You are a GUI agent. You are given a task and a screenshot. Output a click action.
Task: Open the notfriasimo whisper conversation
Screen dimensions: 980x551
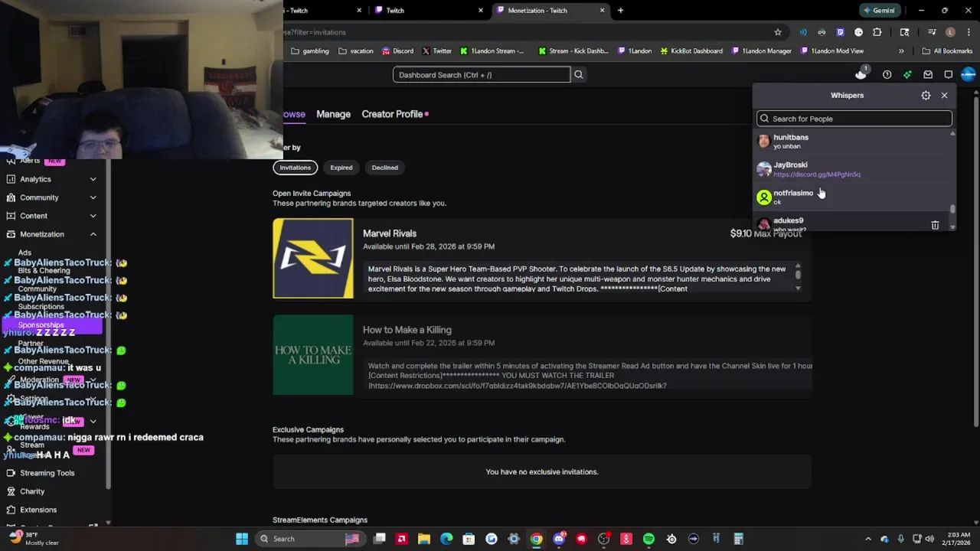(x=851, y=197)
